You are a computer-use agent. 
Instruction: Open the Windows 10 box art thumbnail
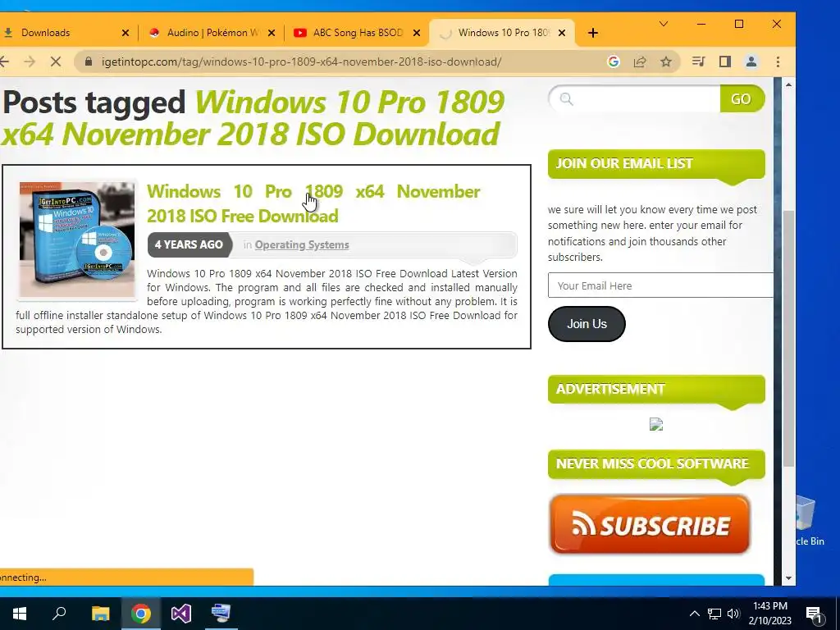pos(77,239)
